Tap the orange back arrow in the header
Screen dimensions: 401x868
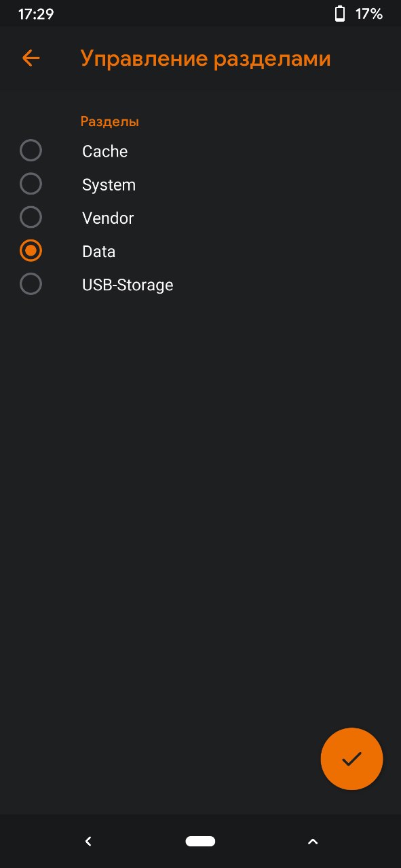[x=31, y=58]
